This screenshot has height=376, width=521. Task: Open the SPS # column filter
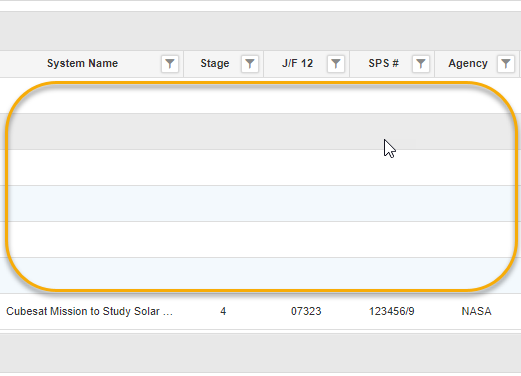[421, 64]
